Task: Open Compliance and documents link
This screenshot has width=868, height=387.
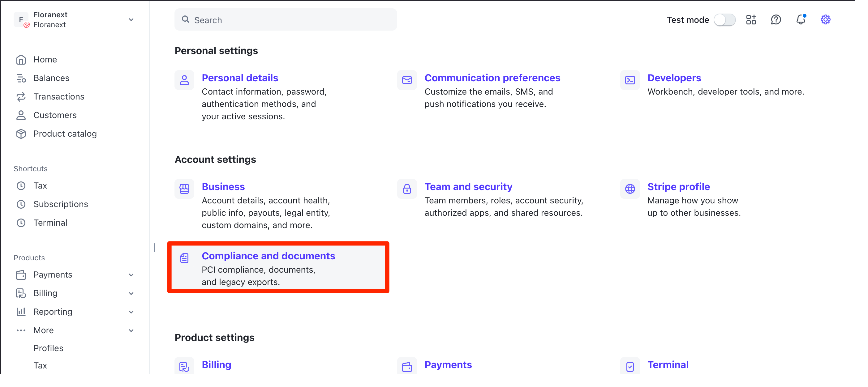Action: click(268, 256)
